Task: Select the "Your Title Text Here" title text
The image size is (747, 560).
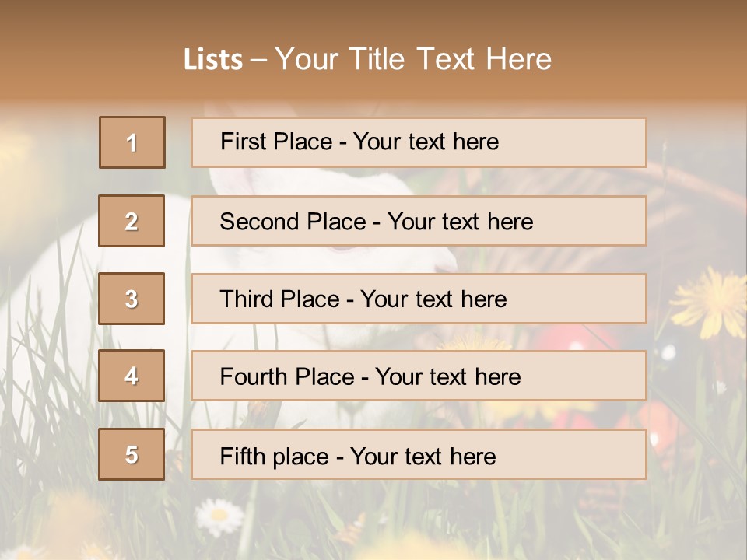Action: tap(413, 60)
